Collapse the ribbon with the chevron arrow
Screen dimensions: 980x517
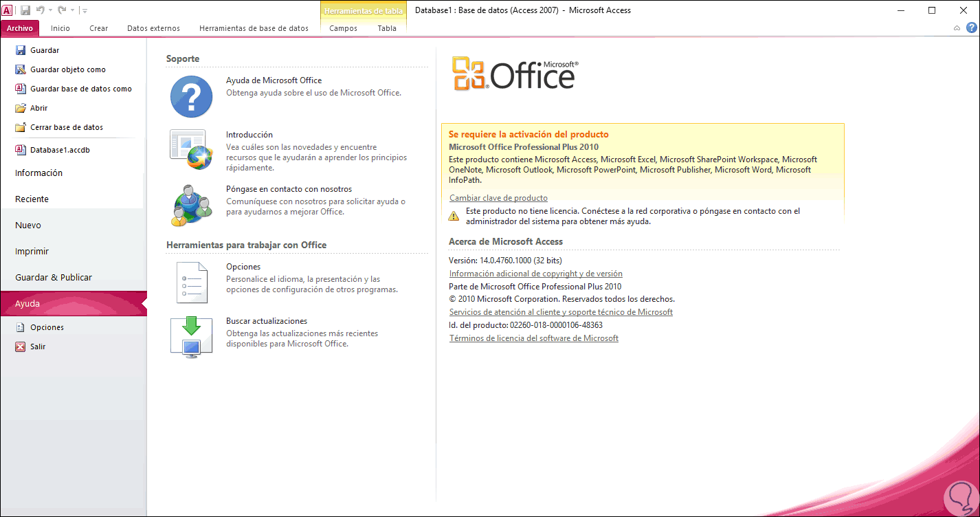tap(957, 28)
